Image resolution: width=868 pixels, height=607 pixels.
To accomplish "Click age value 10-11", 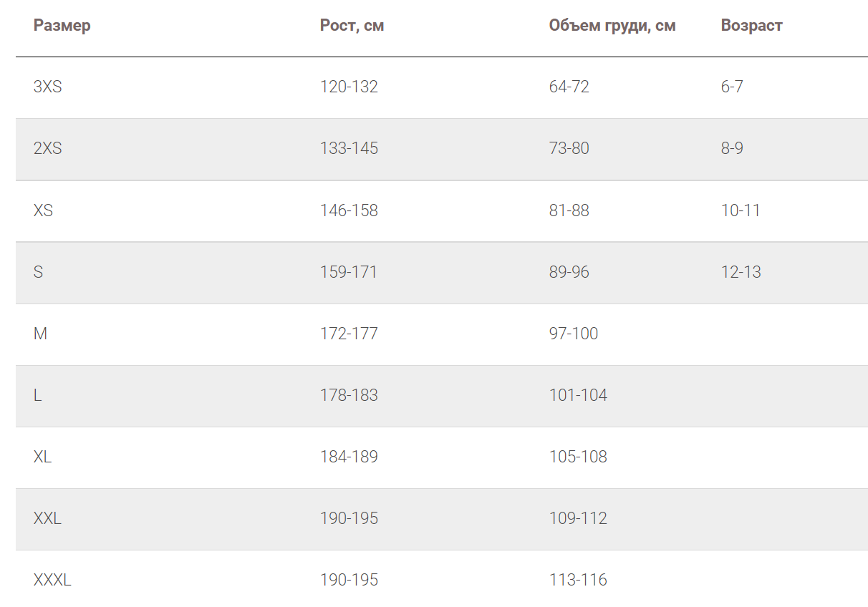I will click(x=741, y=210).
